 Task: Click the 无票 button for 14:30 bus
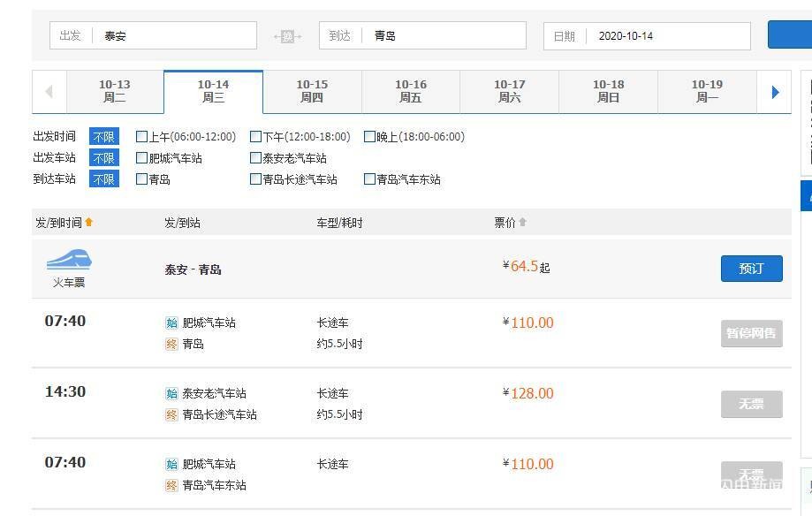(x=751, y=404)
